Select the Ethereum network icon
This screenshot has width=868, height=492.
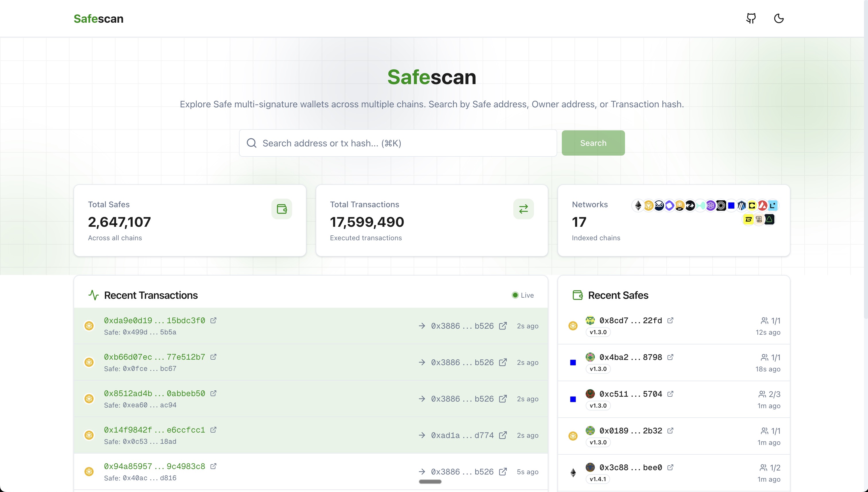[x=638, y=206]
